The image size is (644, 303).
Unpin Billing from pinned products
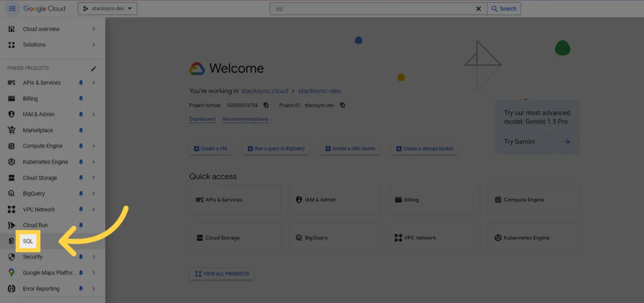point(81,98)
